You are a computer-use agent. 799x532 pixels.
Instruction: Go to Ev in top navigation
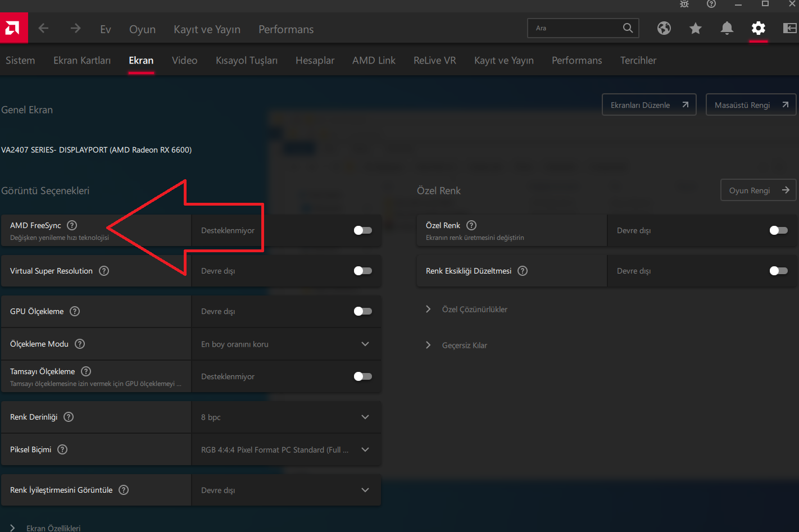[x=106, y=29]
